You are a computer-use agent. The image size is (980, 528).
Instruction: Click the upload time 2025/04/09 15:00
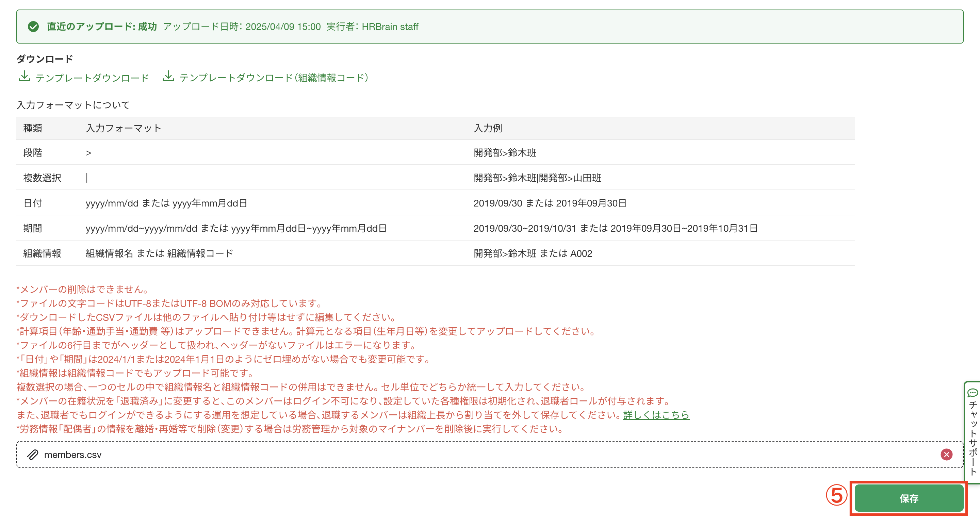click(x=283, y=27)
